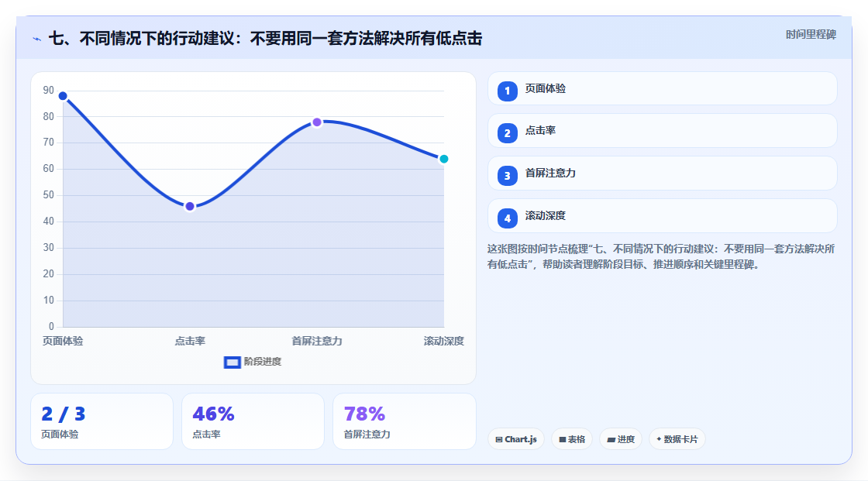868x481 pixels.
Task: Click the 0 y-axis tick label
Action: click(x=51, y=327)
